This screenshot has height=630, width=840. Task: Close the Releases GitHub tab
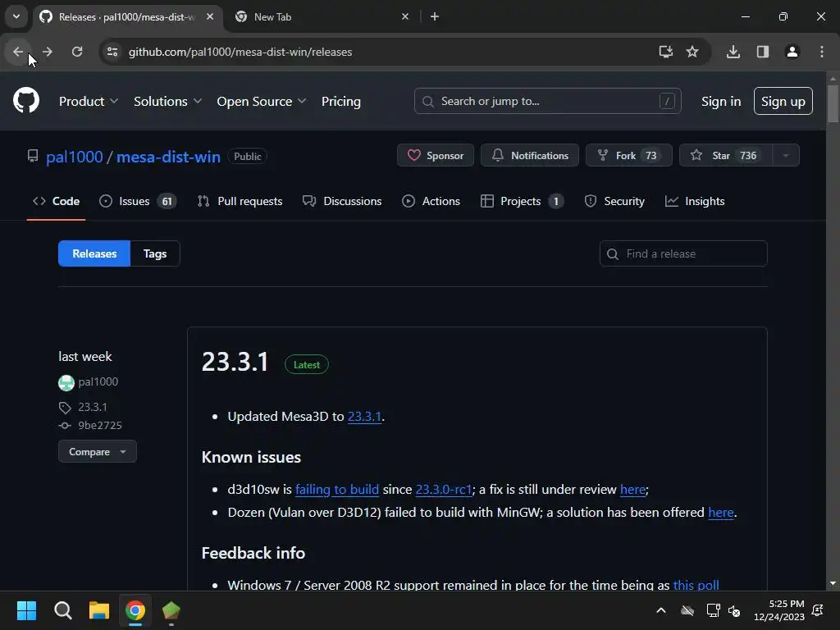click(210, 16)
